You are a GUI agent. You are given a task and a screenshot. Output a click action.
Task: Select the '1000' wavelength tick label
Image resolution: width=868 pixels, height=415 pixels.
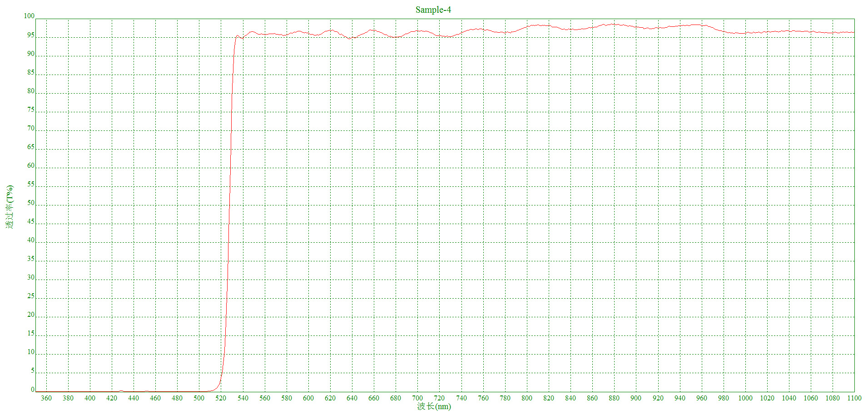pyautogui.click(x=745, y=398)
